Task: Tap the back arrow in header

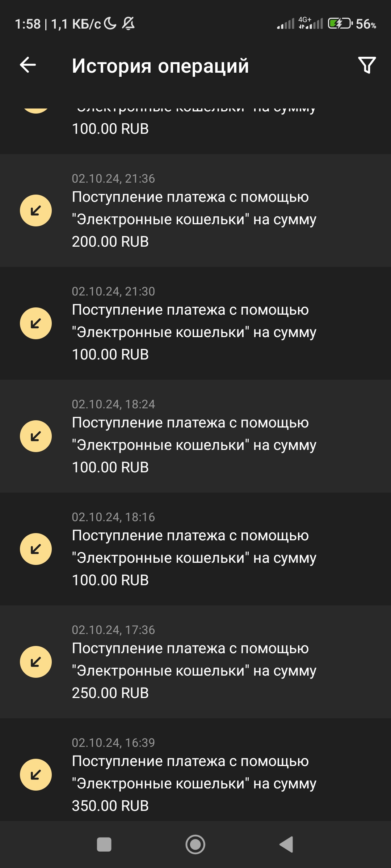Action: click(28, 65)
